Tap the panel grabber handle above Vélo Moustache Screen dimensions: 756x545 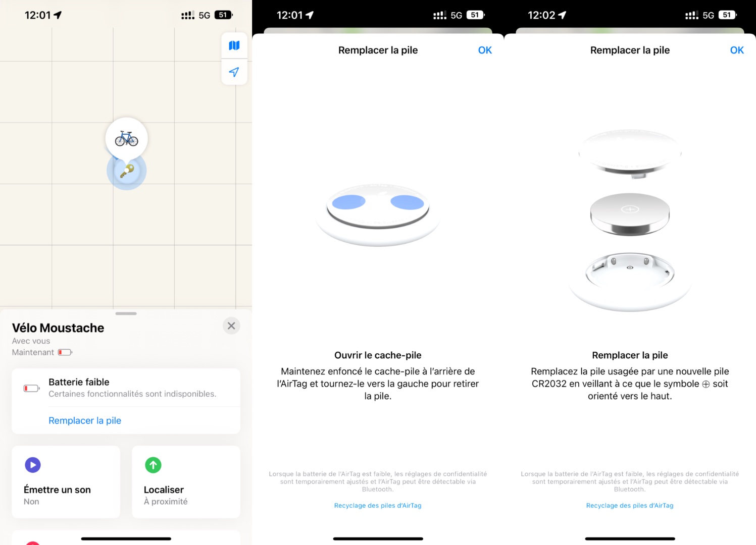[x=126, y=313]
